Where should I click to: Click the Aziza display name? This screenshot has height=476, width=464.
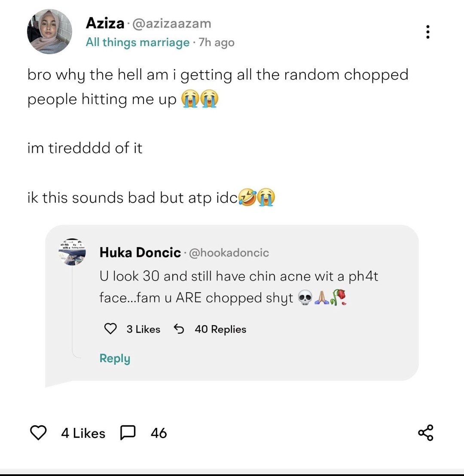(105, 23)
